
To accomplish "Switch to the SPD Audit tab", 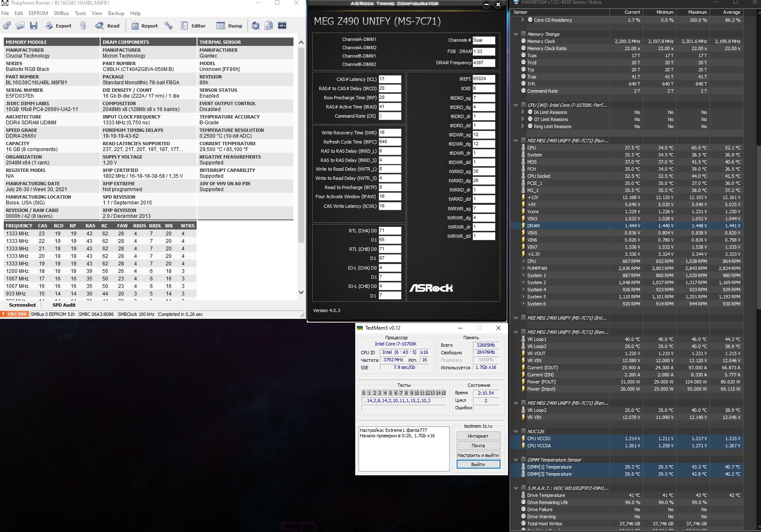I will coord(64,305).
